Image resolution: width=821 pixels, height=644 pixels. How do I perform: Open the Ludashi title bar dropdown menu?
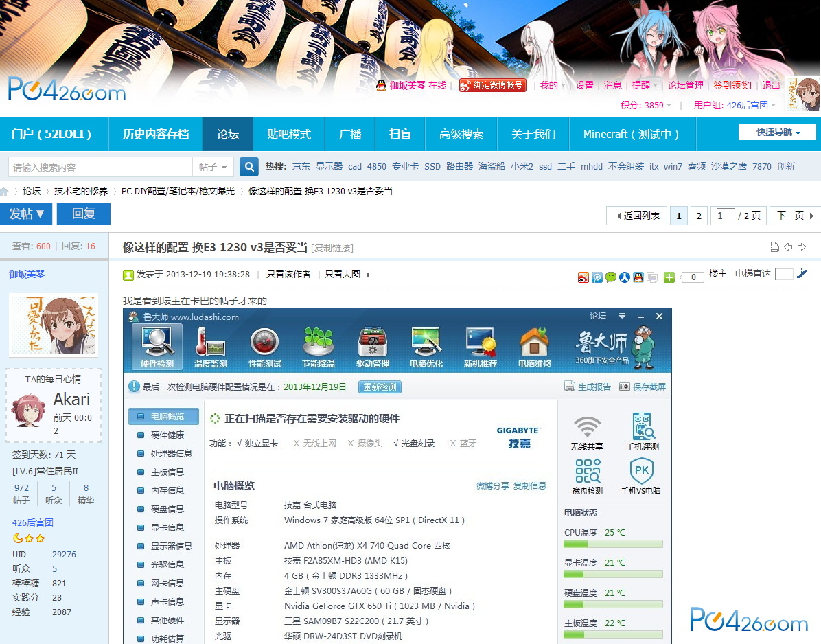click(622, 316)
